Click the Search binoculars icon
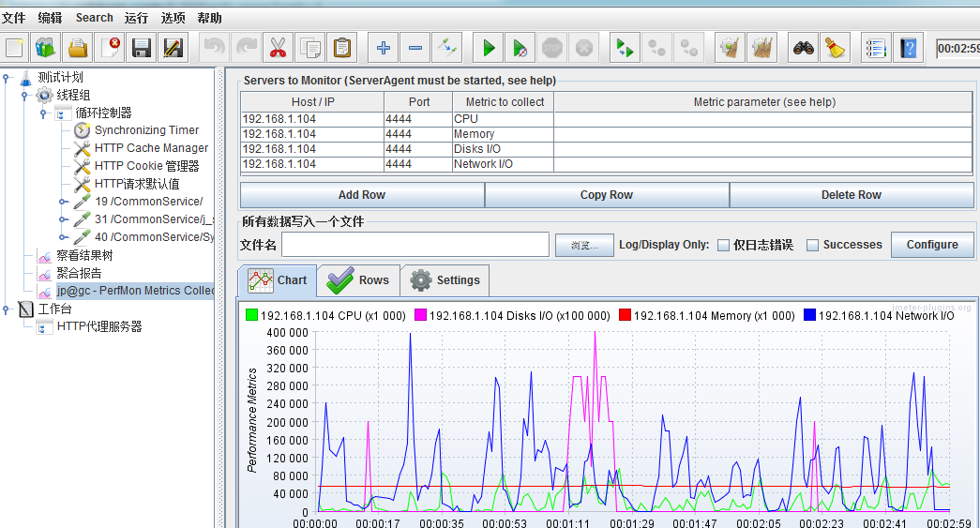Viewport: 980px width, 528px height. [803, 48]
